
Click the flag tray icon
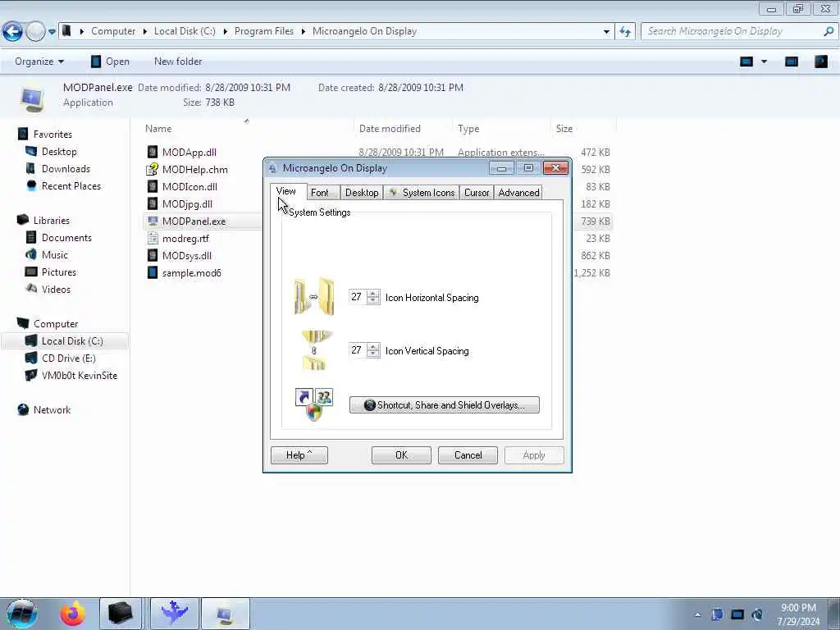tap(717, 614)
